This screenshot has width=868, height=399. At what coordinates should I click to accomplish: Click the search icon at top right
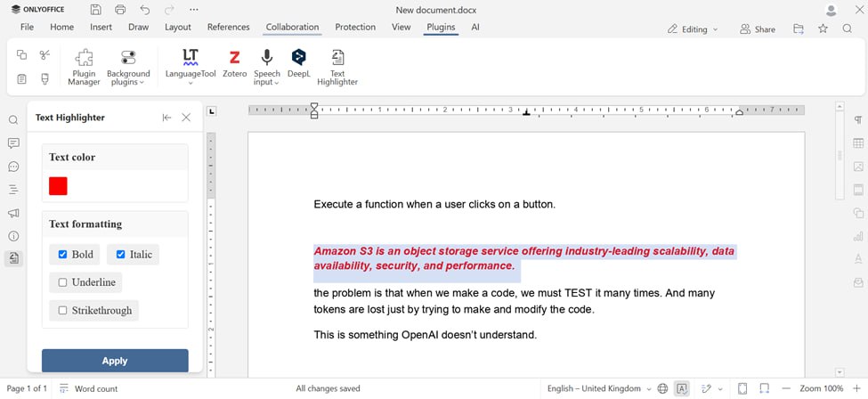click(x=847, y=28)
